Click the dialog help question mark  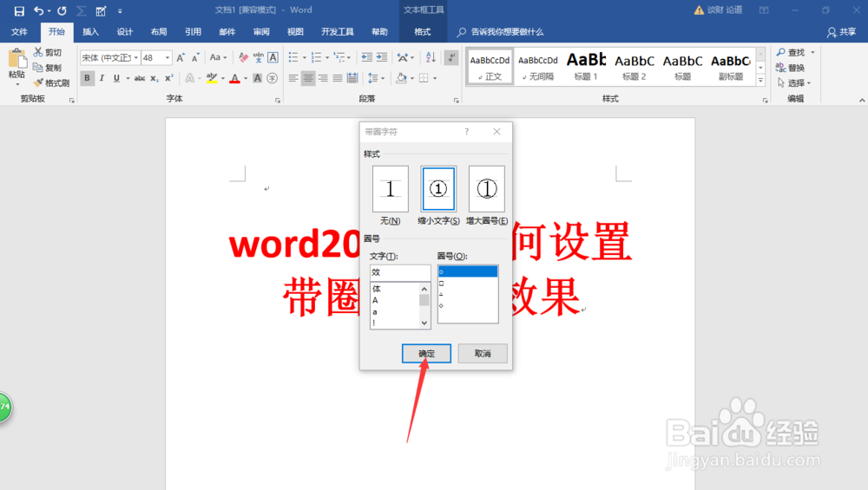click(467, 132)
